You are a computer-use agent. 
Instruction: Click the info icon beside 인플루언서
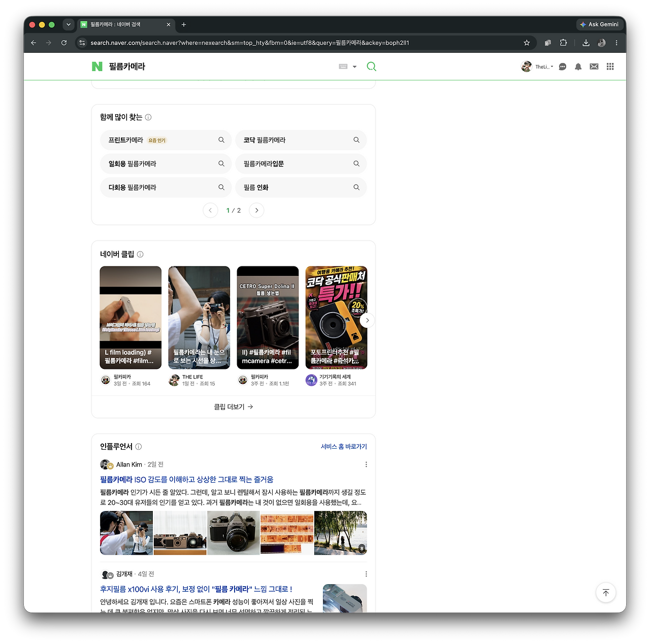point(139,447)
